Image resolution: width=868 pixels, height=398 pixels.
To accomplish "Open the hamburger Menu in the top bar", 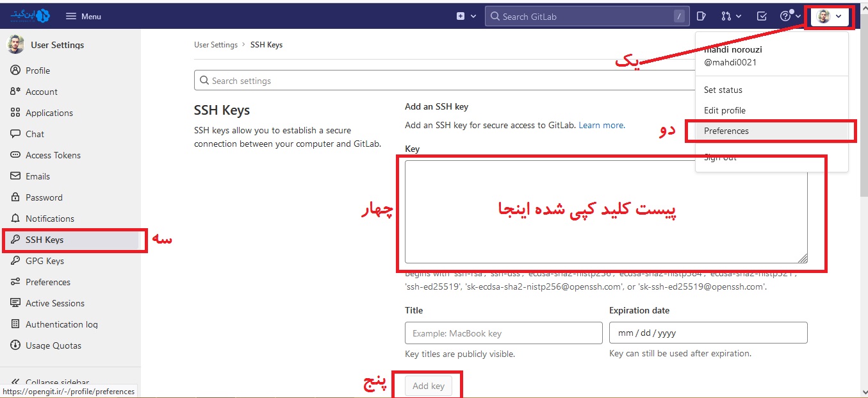I will coord(83,16).
